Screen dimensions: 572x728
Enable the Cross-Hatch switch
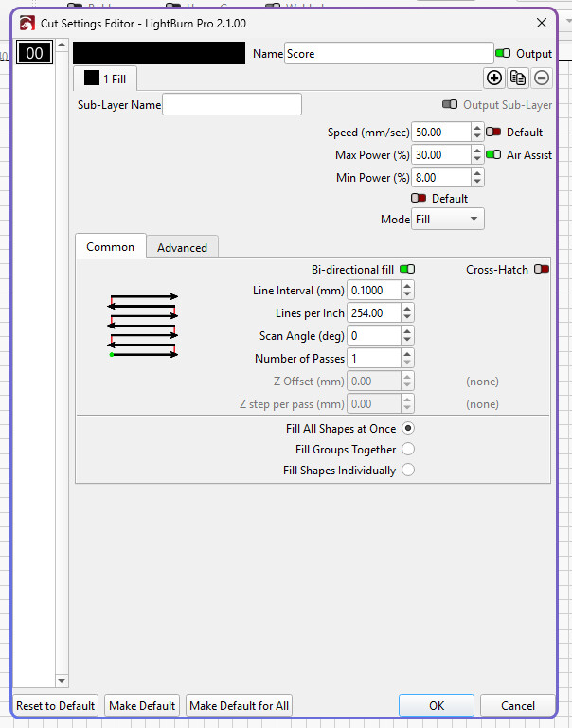pyautogui.click(x=542, y=269)
